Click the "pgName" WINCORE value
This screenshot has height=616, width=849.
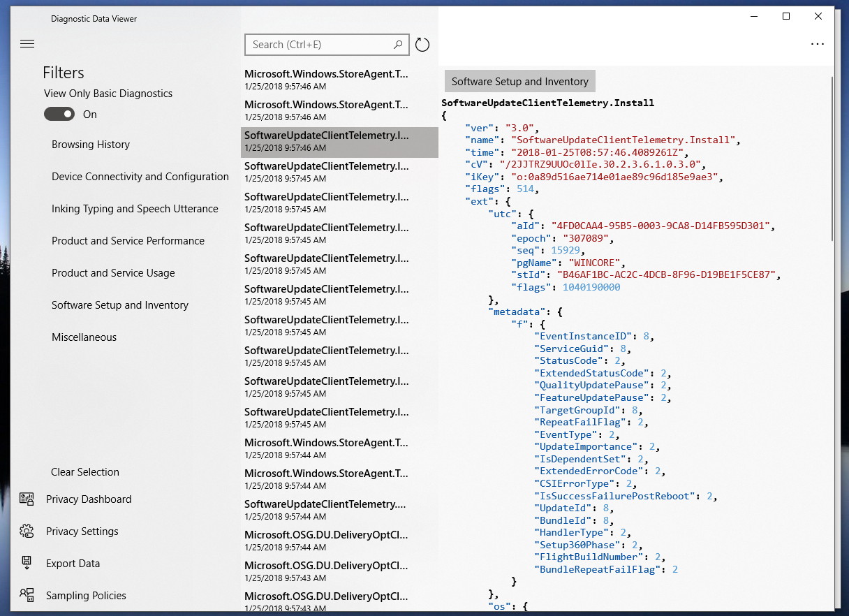pos(594,263)
